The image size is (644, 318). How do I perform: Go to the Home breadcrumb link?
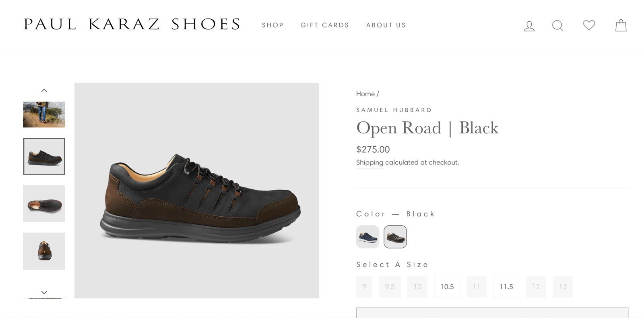[x=365, y=94]
